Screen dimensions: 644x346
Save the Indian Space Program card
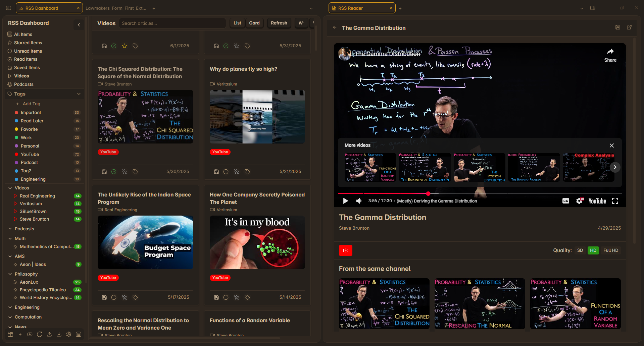click(x=104, y=297)
